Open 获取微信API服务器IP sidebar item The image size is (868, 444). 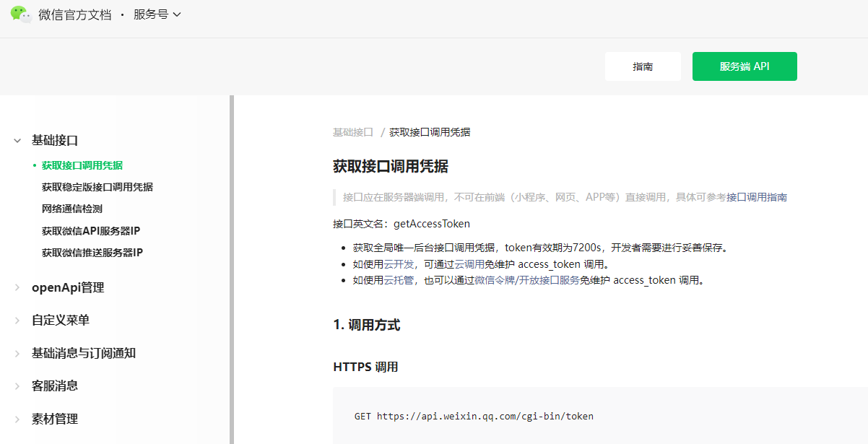tap(91, 231)
